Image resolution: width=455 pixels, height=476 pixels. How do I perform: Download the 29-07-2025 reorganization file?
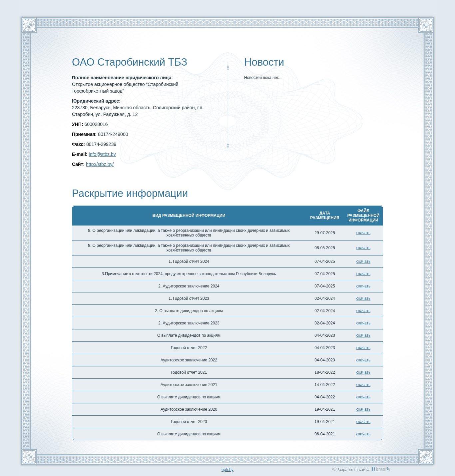tap(363, 233)
